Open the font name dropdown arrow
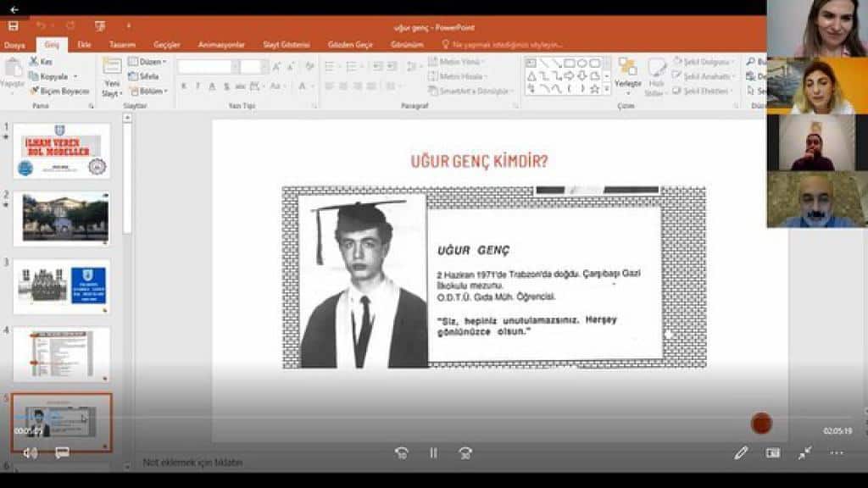 (x=236, y=67)
